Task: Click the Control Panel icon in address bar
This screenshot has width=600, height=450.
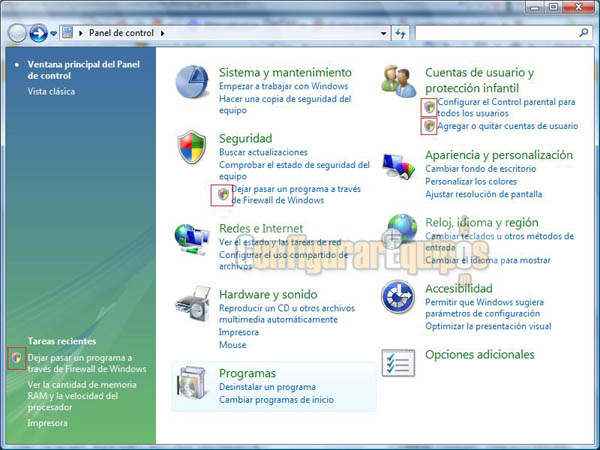Action: point(68,33)
